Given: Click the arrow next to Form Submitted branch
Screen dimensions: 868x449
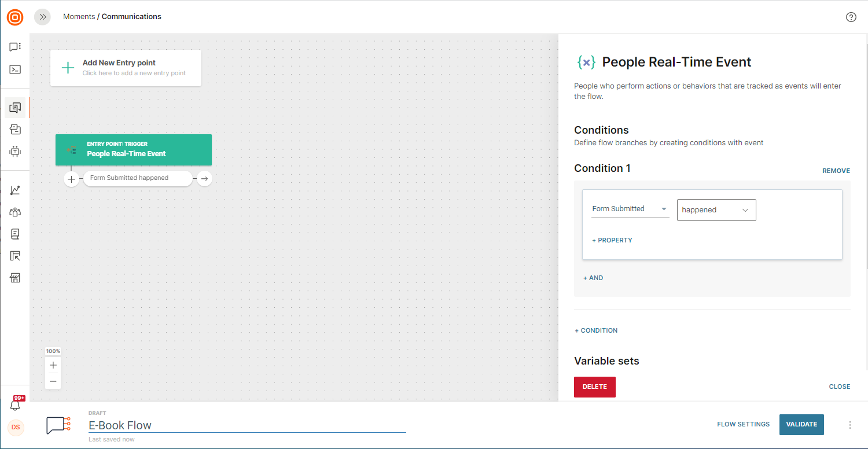Looking at the screenshot, I should tap(204, 179).
